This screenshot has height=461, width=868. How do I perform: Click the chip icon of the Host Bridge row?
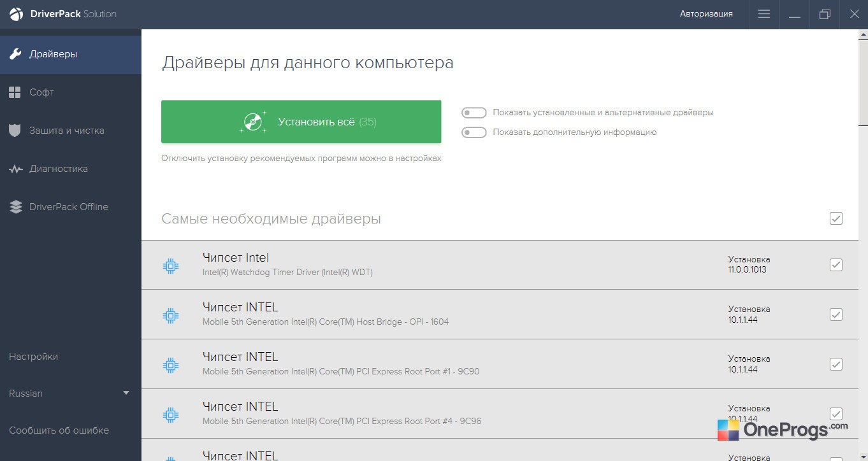coord(170,315)
